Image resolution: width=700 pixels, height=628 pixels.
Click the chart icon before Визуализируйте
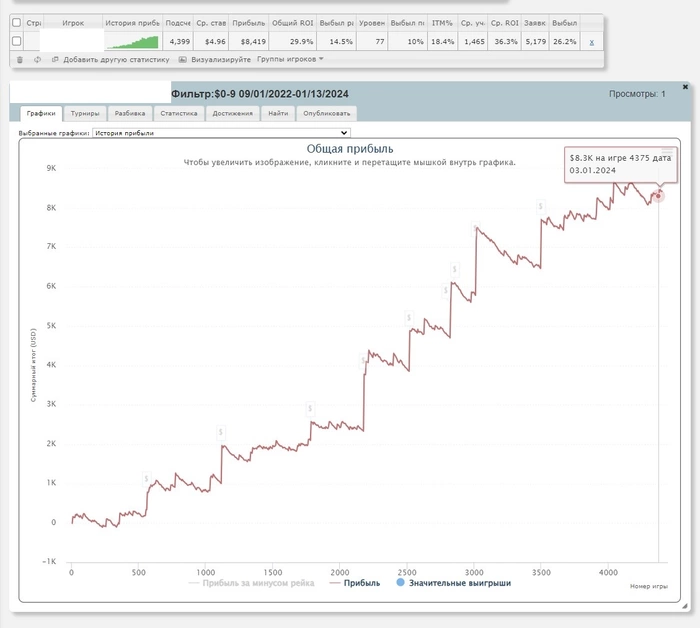(182, 59)
